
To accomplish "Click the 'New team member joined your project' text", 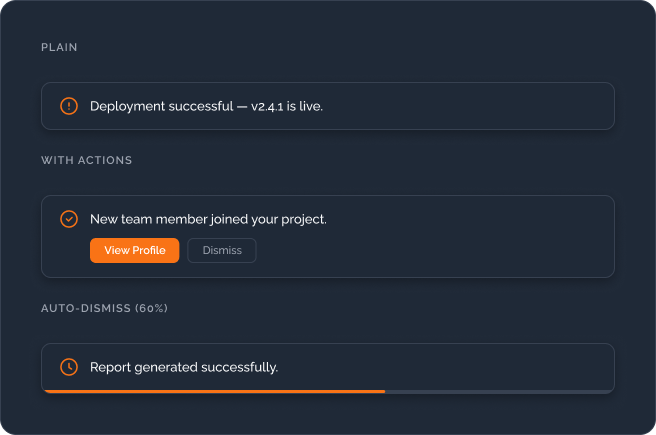I will 208,219.
